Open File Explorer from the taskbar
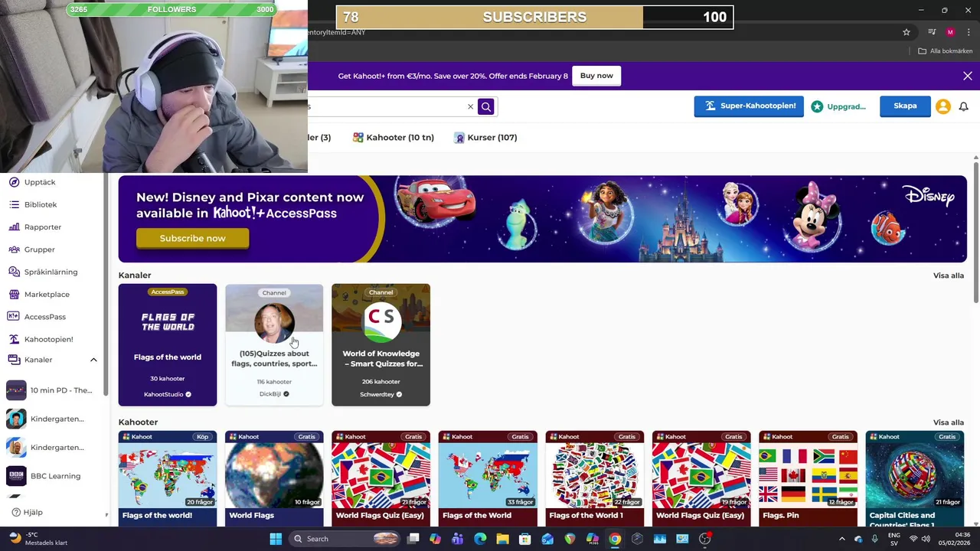Viewport: 980px width, 551px height. click(503, 539)
